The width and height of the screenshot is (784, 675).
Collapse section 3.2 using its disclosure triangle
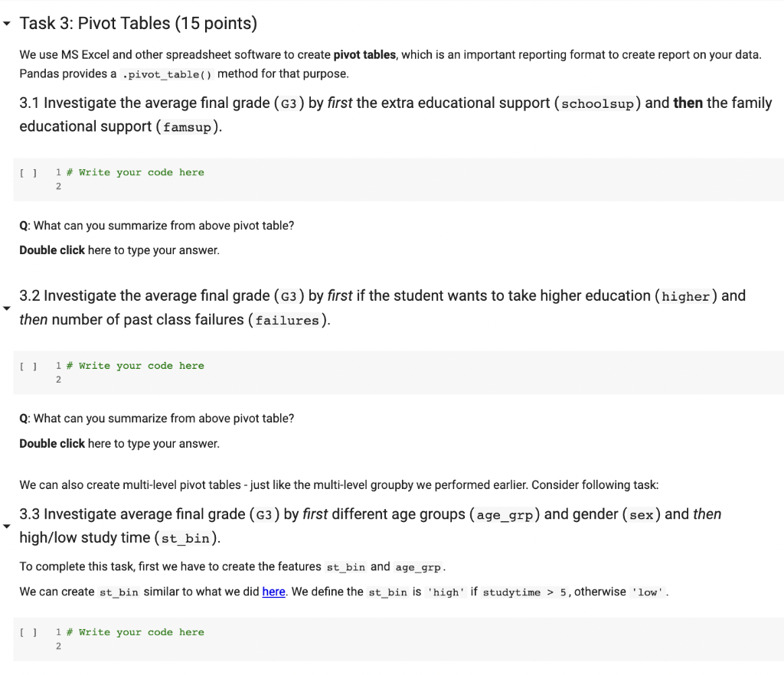pyautogui.click(x=7, y=308)
